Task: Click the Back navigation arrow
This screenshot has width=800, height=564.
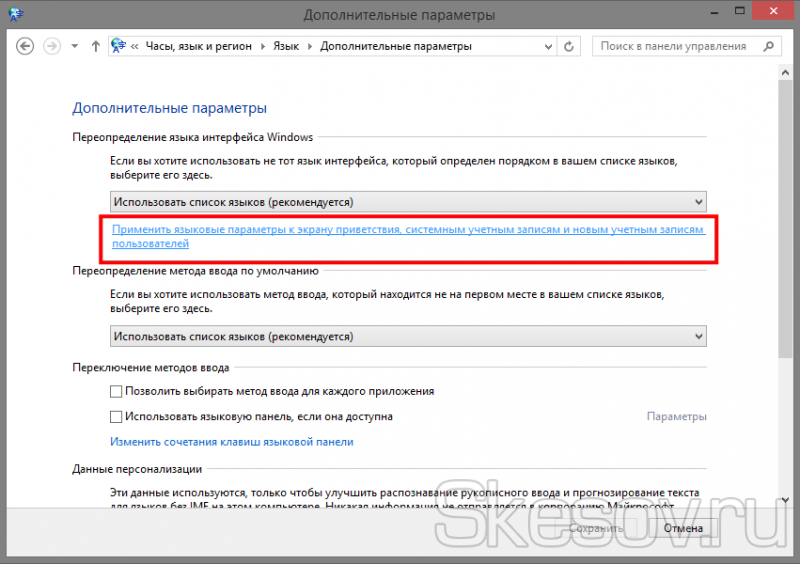Action: click(x=26, y=46)
